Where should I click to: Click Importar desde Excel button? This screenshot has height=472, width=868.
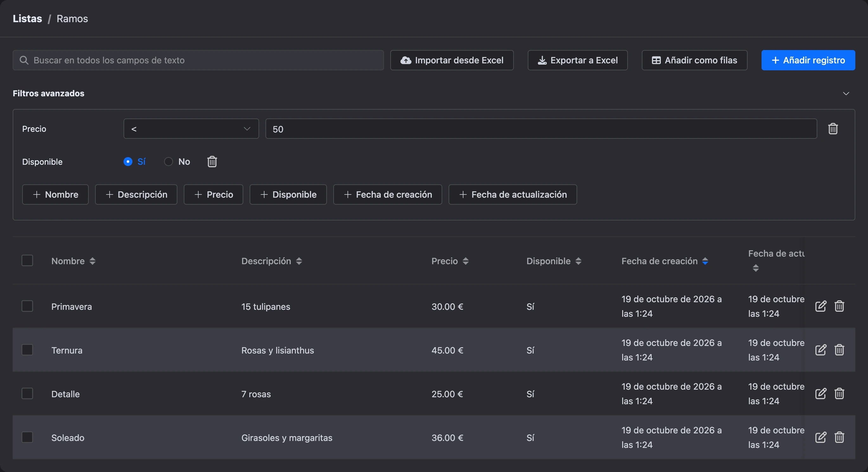[452, 60]
